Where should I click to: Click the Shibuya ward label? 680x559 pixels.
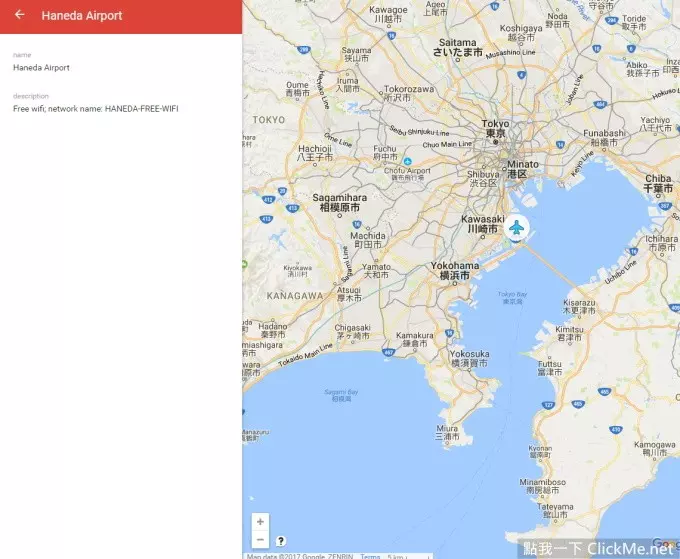pyautogui.click(x=483, y=178)
